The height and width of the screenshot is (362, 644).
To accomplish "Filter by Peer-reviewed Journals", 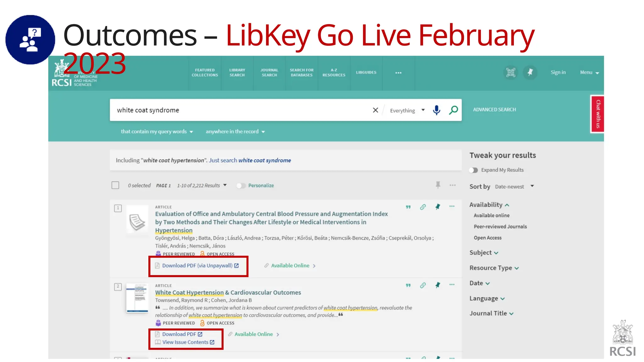I will (500, 227).
